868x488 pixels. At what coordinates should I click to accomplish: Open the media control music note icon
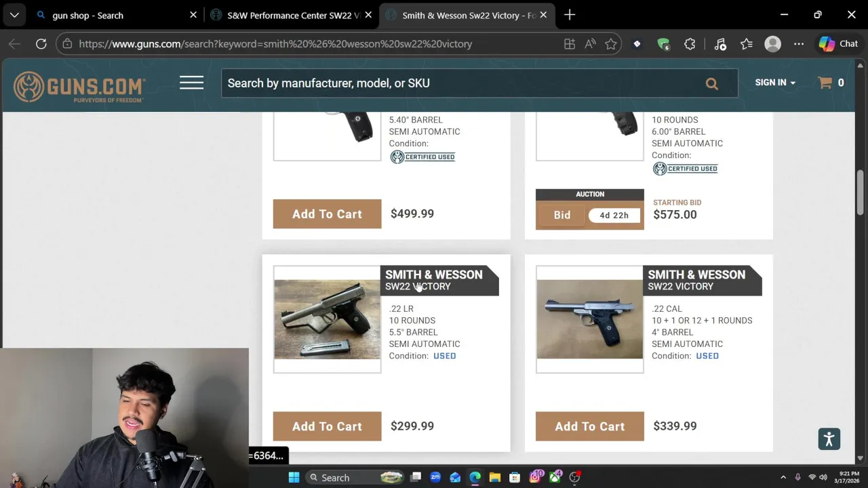(720, 44)
